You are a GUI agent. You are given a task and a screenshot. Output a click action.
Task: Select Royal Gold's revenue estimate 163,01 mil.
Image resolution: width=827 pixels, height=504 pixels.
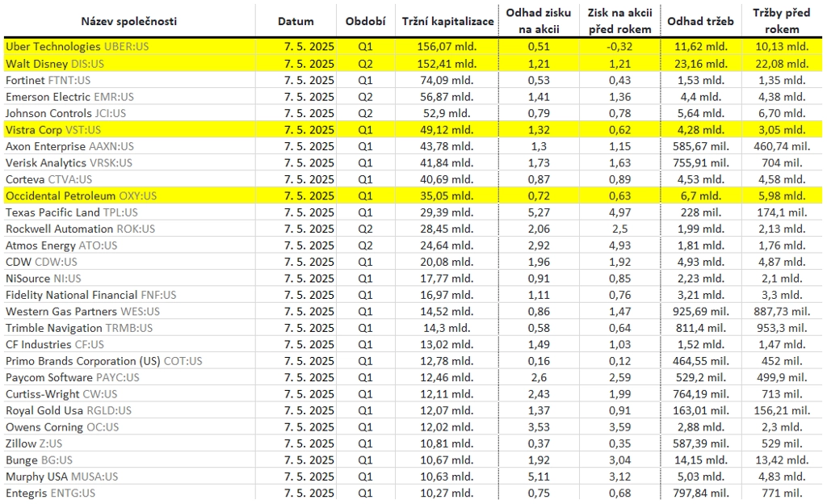point(701,410)
